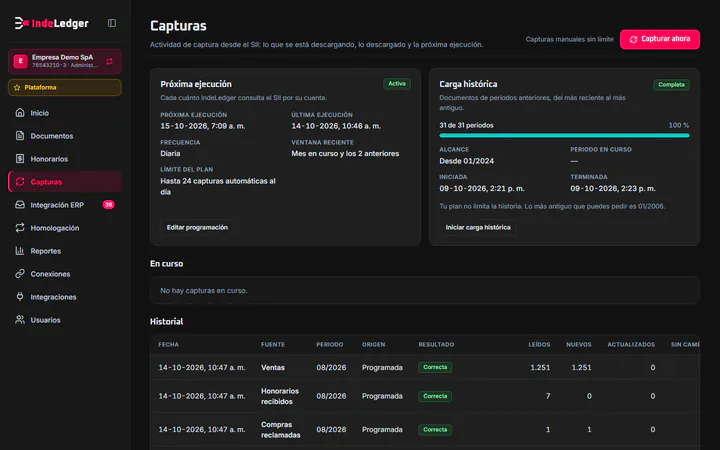Collapse the sidebar panel toggle icon
The width and height of the screenshot is (720, 450).
pyautogui.click(x=112, y=23)
